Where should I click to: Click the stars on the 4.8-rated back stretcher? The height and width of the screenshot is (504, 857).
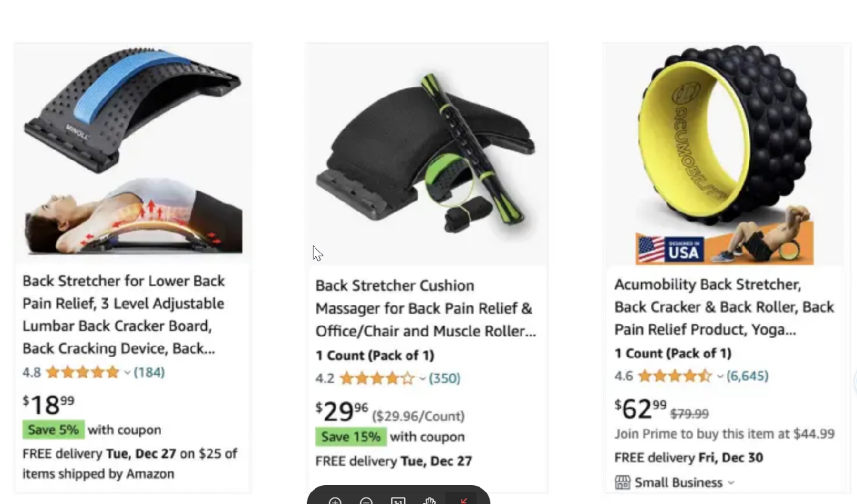tap(82, 372)
